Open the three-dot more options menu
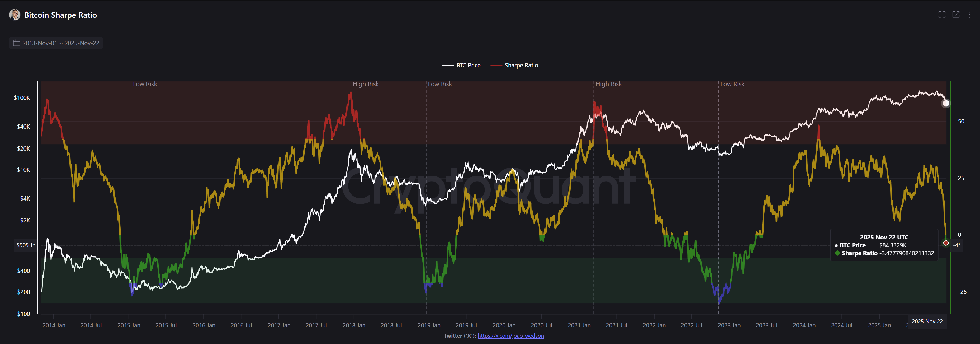This screenshot has width=980, height=344. click(970, 15)
